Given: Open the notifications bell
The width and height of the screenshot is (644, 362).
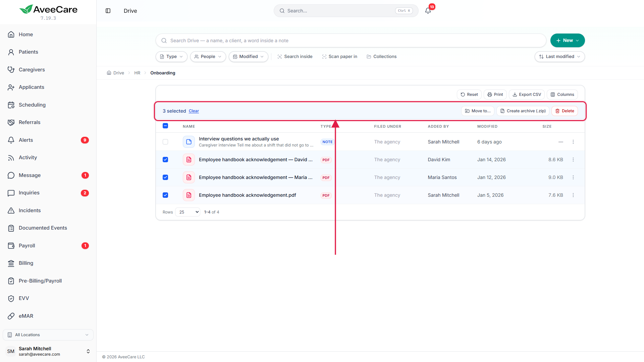Looking at the screenshot, I should pos(428,11).
